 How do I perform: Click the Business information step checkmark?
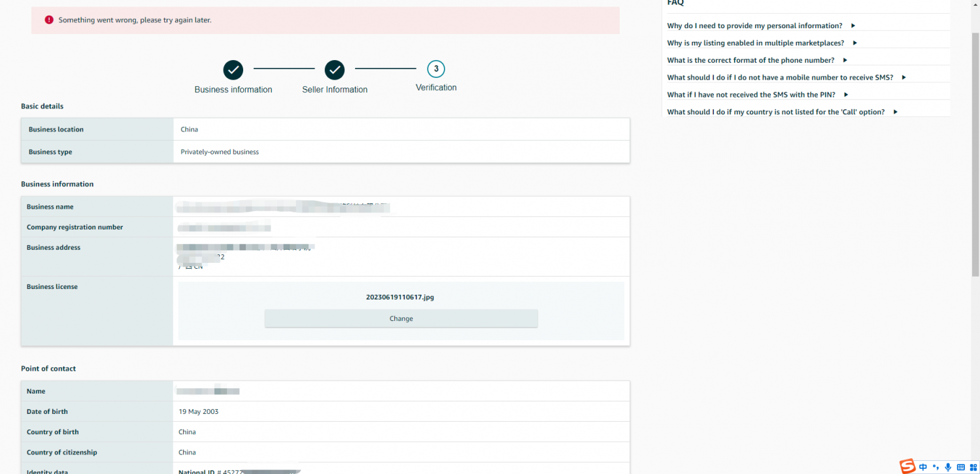233,69
